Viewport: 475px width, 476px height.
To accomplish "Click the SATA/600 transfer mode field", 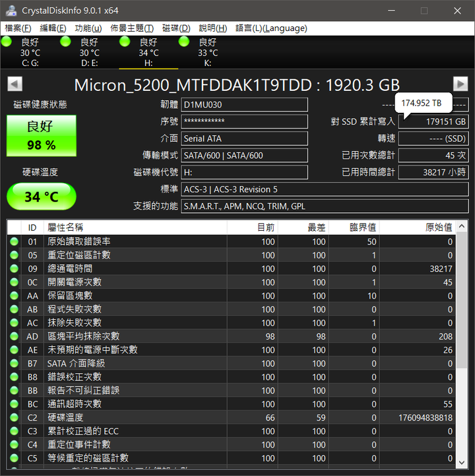I will (x=245, y=156).
